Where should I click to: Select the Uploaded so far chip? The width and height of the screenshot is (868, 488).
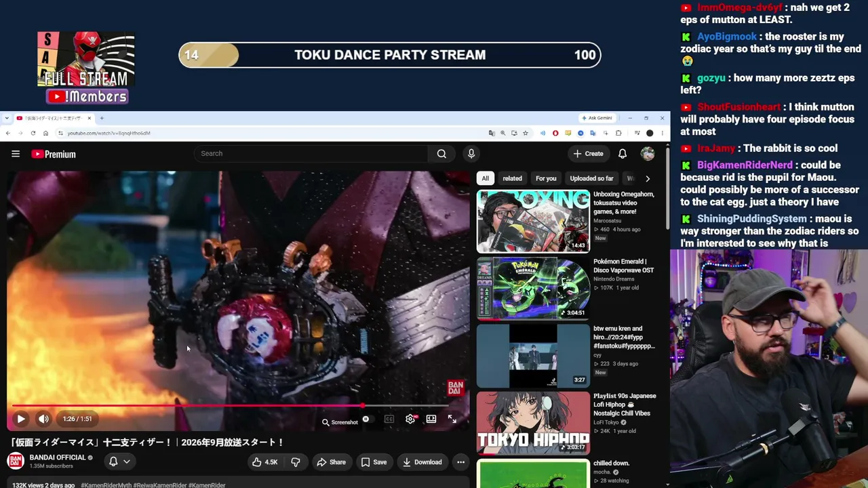point(592,178)
